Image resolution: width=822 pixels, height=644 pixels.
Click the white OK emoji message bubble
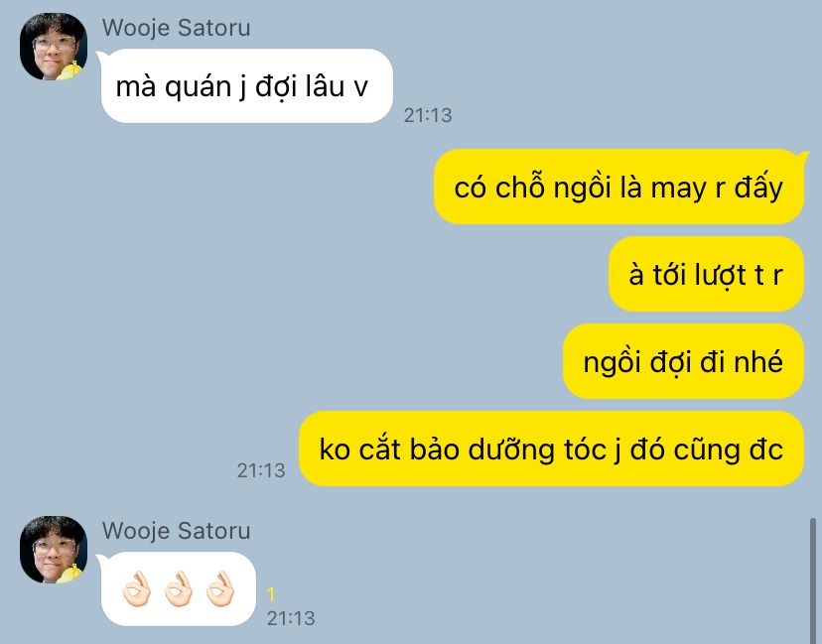pos(179,589)
